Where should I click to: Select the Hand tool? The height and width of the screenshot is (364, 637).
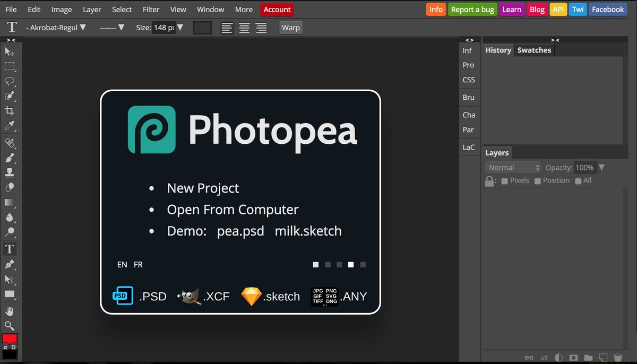pos(10,310)
